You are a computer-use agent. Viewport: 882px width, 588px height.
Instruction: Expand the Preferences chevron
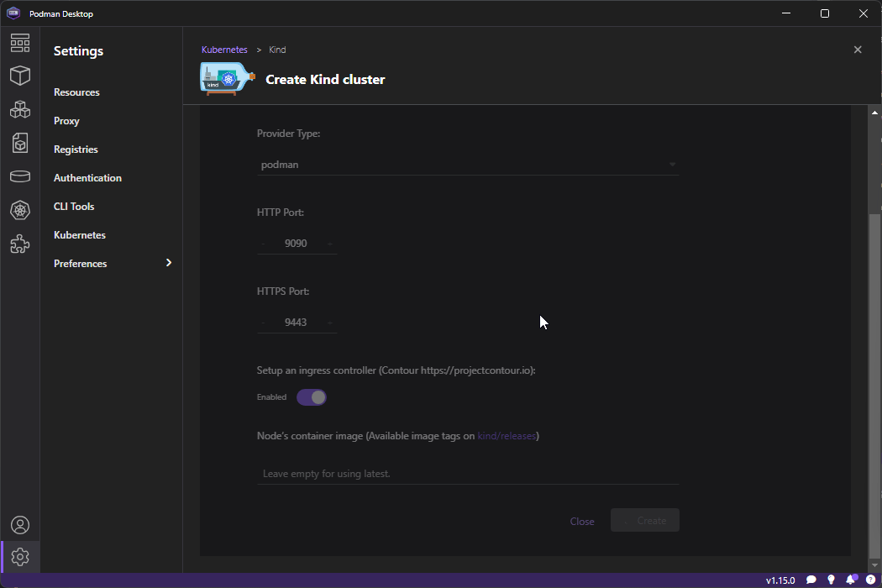click(x=169, y=263)
